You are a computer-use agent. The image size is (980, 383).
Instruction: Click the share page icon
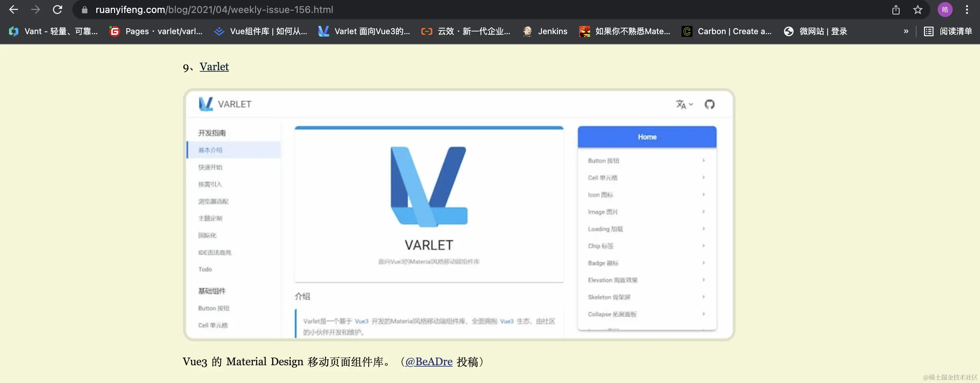(x=896, y=10)
